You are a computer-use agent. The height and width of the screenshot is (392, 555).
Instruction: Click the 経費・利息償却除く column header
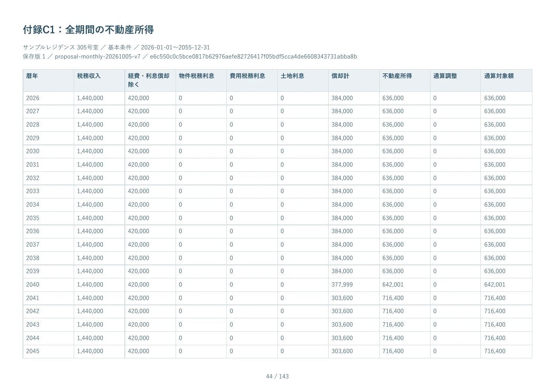[x=150, y=80]
